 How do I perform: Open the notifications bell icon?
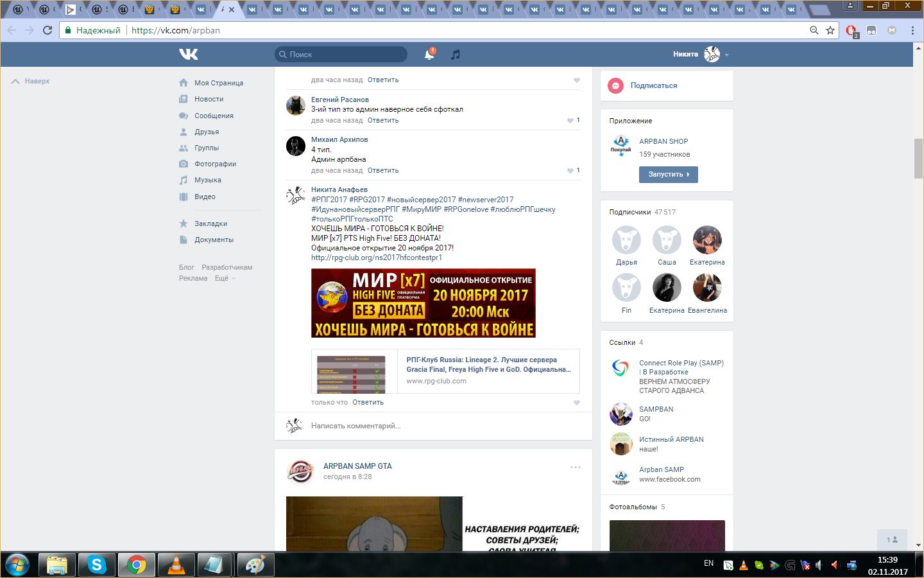429,55
